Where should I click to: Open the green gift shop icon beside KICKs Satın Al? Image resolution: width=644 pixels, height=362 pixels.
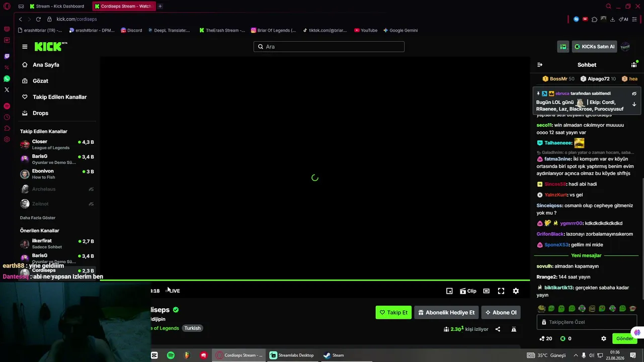(x=563, y=47)
